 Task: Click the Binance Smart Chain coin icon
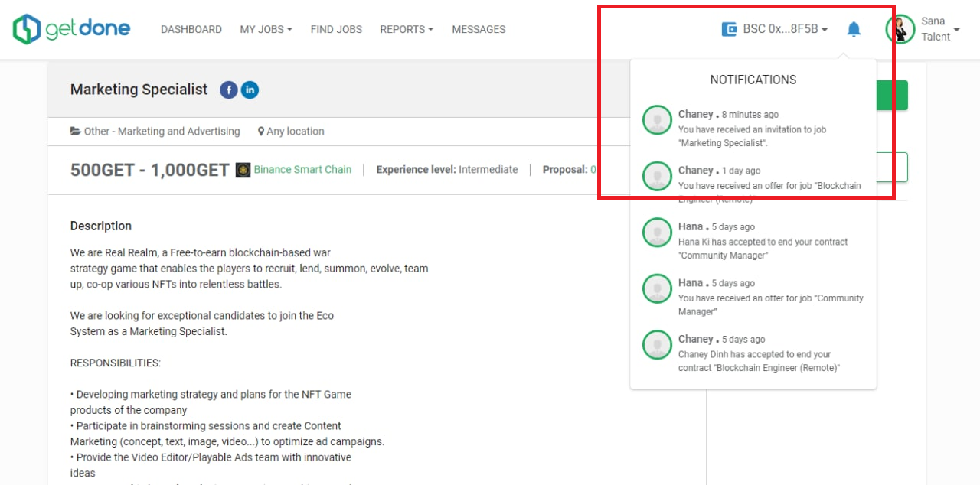coord(243,170)
